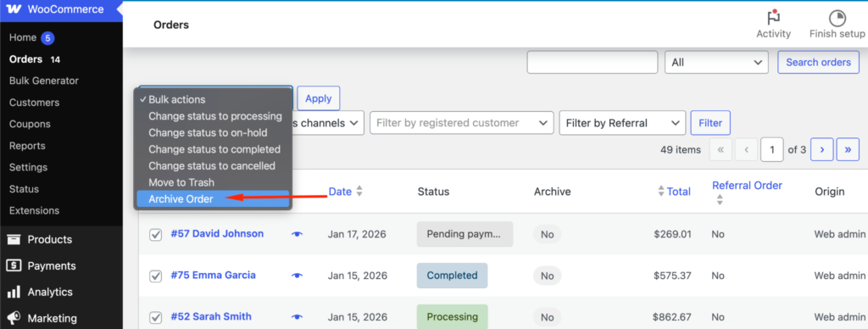The image size is (868, 329).
Task: Click the Payments dollar icon in the sidebar
Action: 14,266
